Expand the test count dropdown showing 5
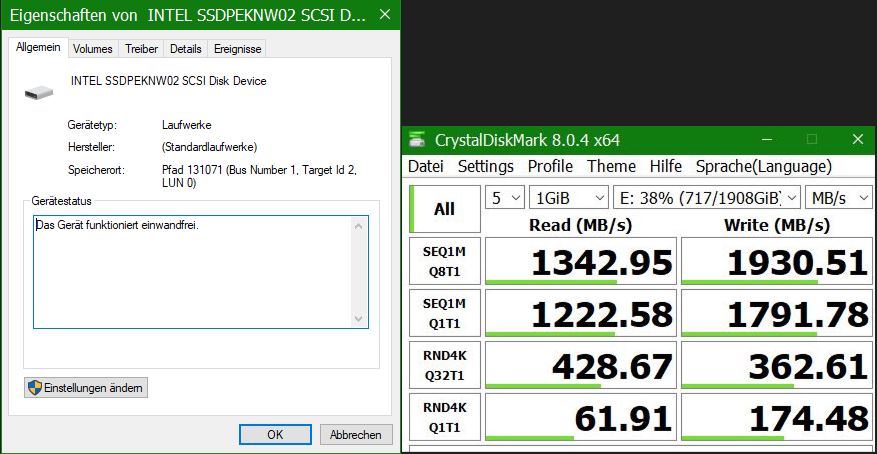The image size is (877, 454). pyautogui.click(x=505, y=197)
